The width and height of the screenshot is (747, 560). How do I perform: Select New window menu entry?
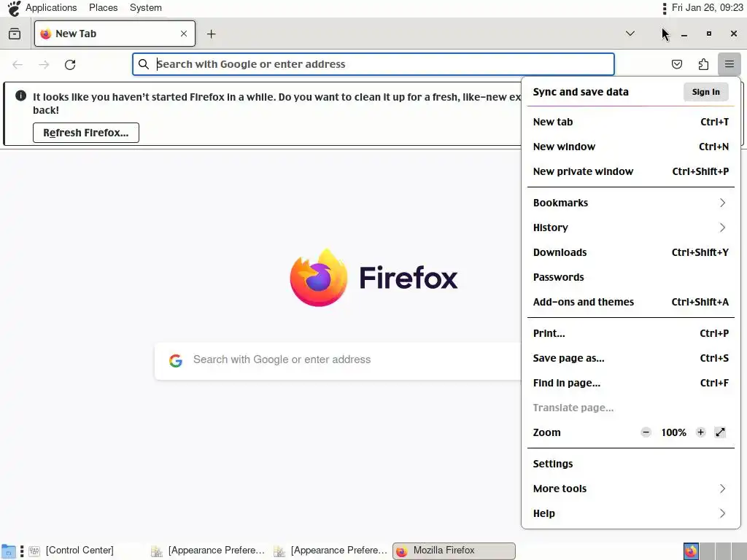[x=631, y=147]
